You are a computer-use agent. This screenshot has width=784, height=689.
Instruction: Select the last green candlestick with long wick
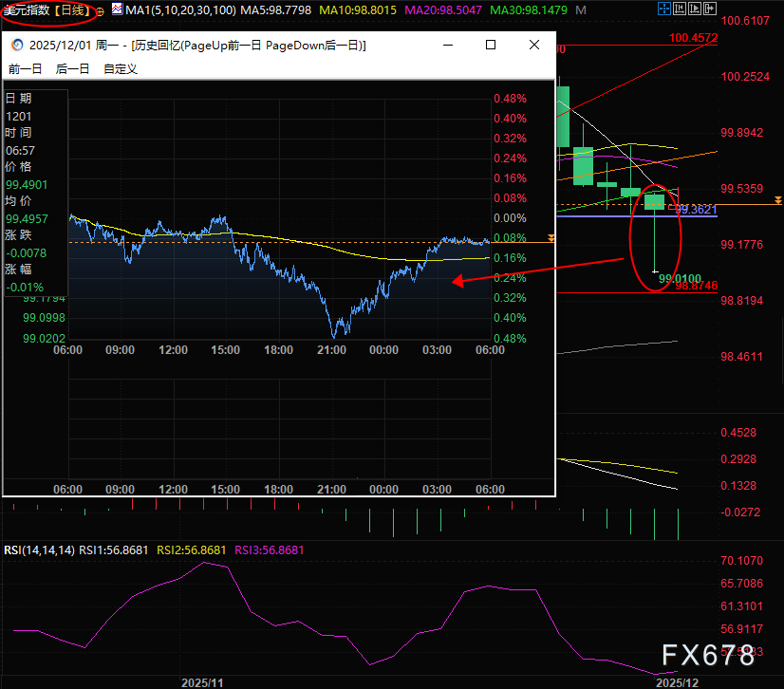[655, 201]
